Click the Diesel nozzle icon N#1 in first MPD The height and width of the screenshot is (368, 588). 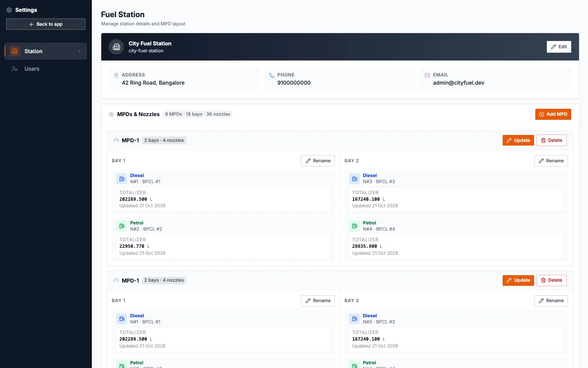(122, 179)
